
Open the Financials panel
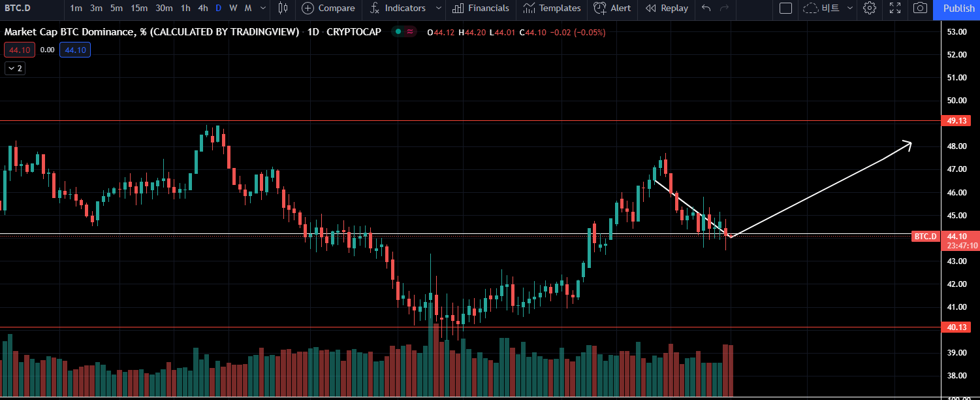click(x=480, y=8)
